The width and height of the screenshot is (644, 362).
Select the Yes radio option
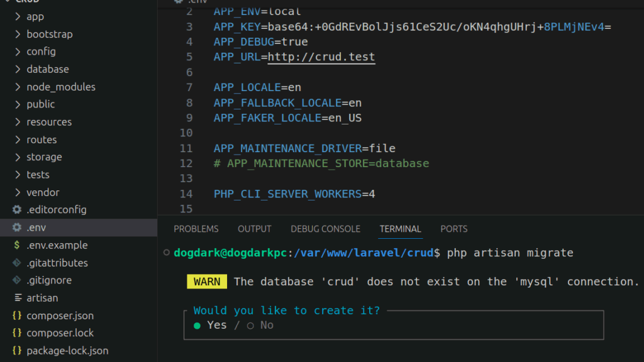[x=197, y=325]
